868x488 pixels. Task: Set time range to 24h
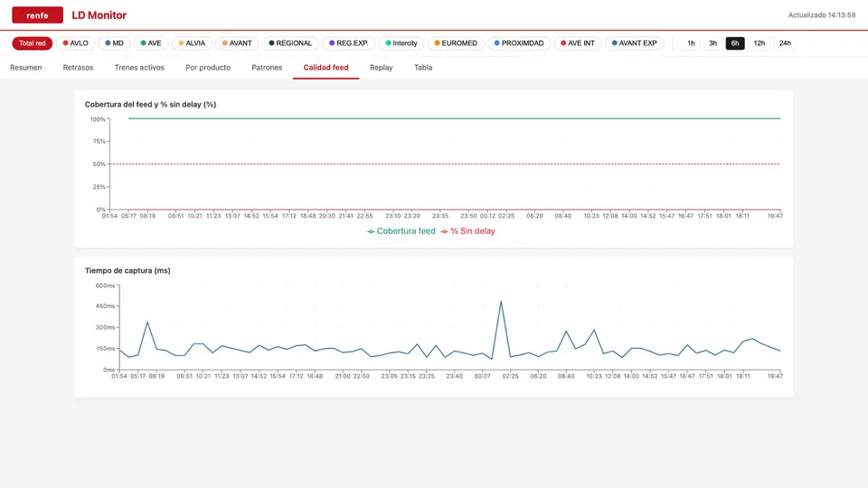pyautogui.click(x=785, y=43)
